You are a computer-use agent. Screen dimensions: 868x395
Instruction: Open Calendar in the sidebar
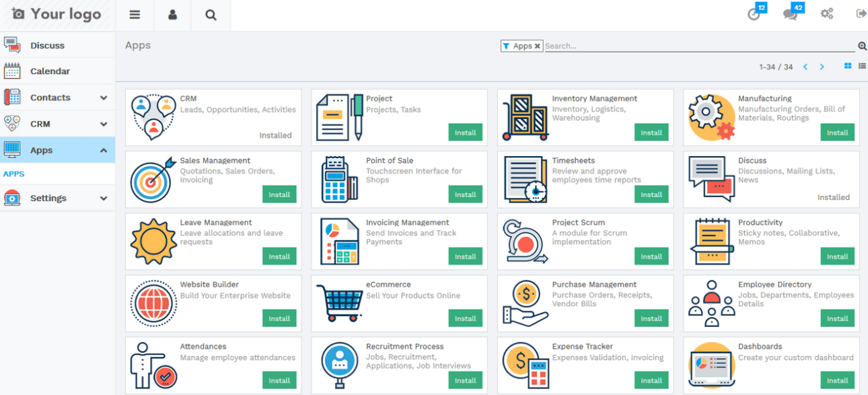57,71
